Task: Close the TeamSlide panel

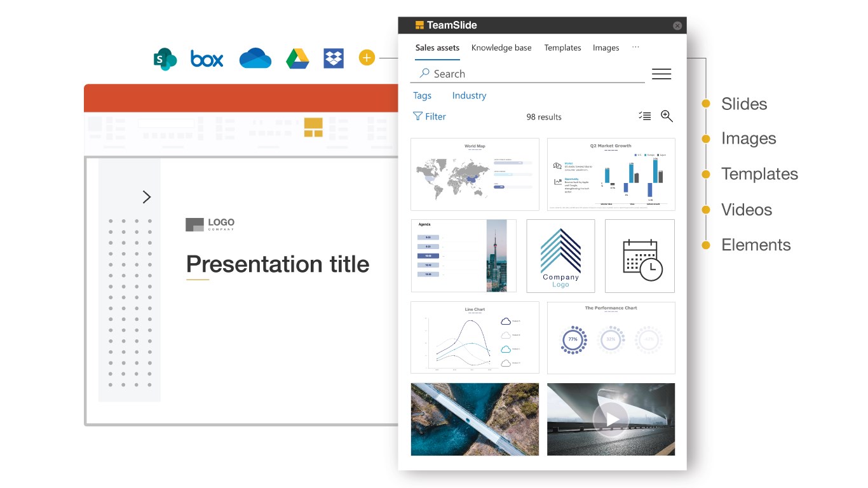Action: click(x=677, y=25)
